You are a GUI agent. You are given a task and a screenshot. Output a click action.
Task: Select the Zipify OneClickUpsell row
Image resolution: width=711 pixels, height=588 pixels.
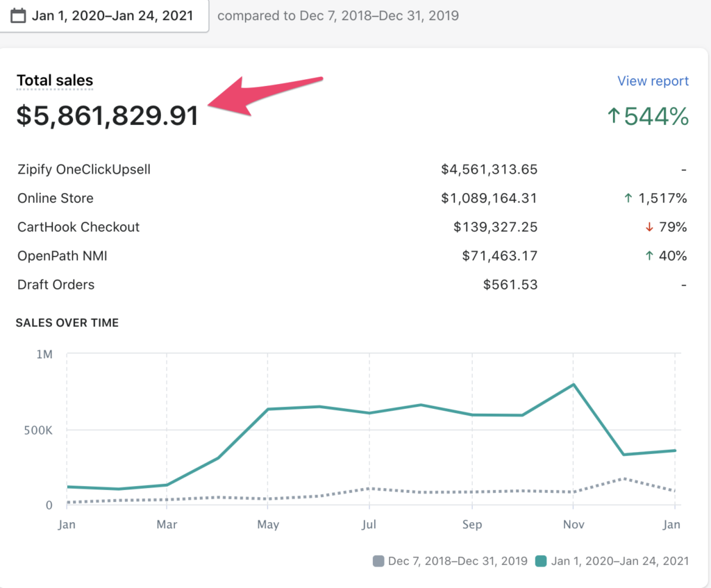click(x=84, y=169)
